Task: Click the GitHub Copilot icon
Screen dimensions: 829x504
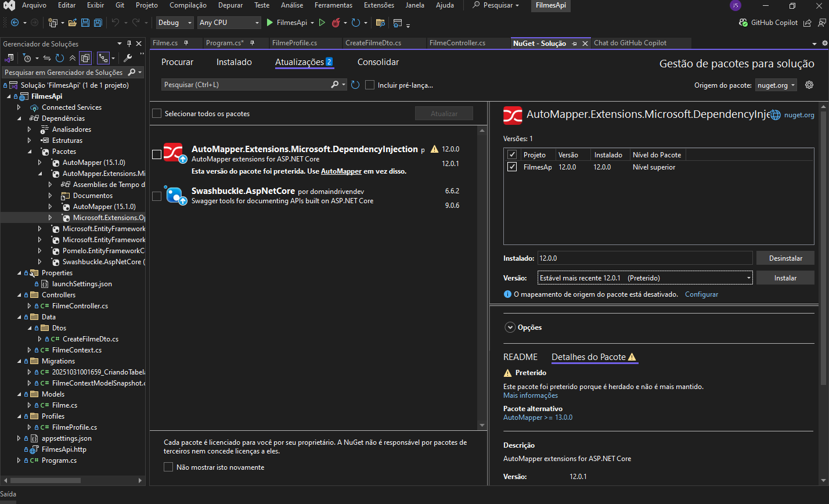Action: (744, 23)
